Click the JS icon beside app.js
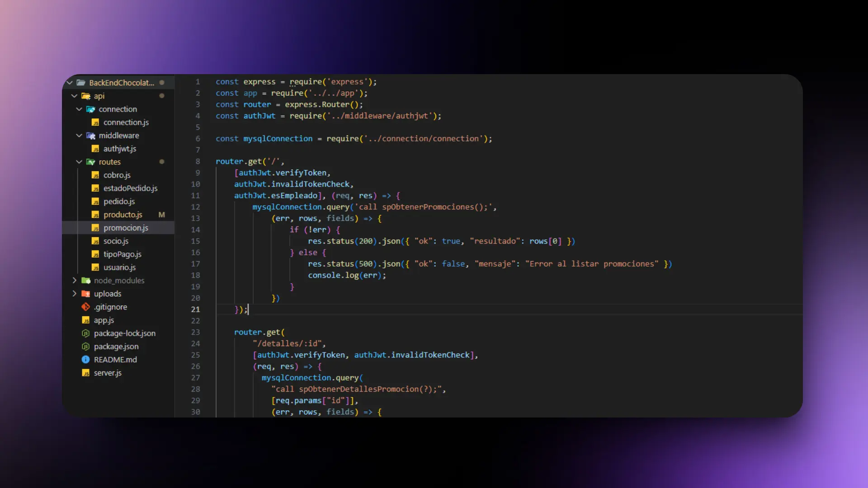This screenshot has height=488, width=868. (86, 320)
